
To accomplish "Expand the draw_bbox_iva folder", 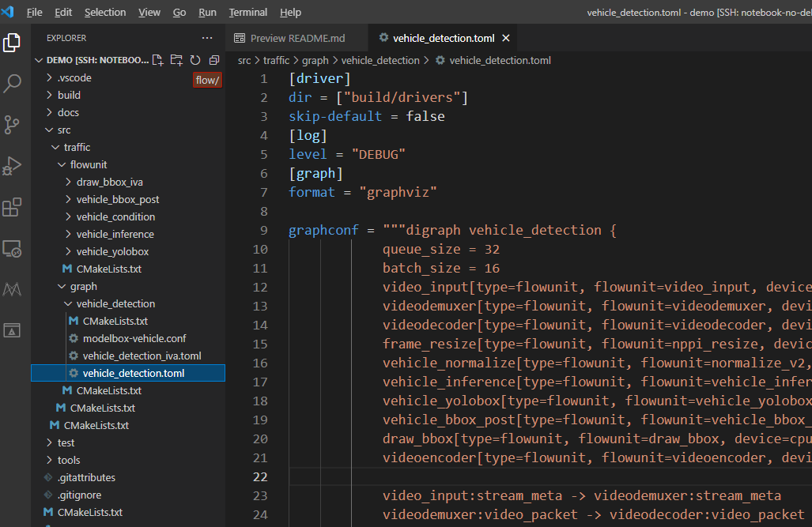I will pos(128,183).
